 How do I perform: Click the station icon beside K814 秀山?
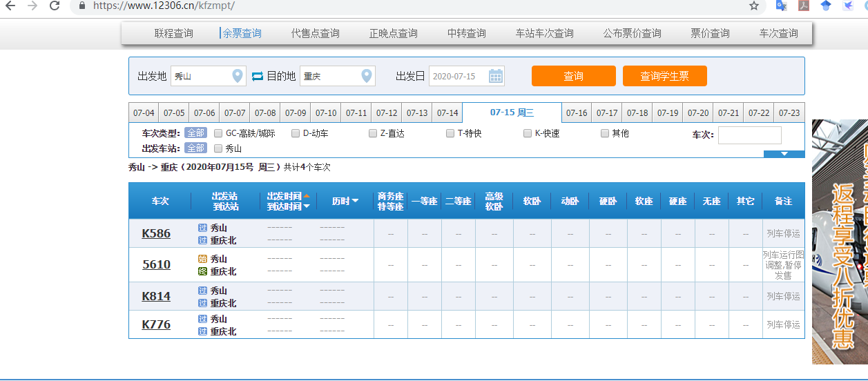(x=202, y=291)
